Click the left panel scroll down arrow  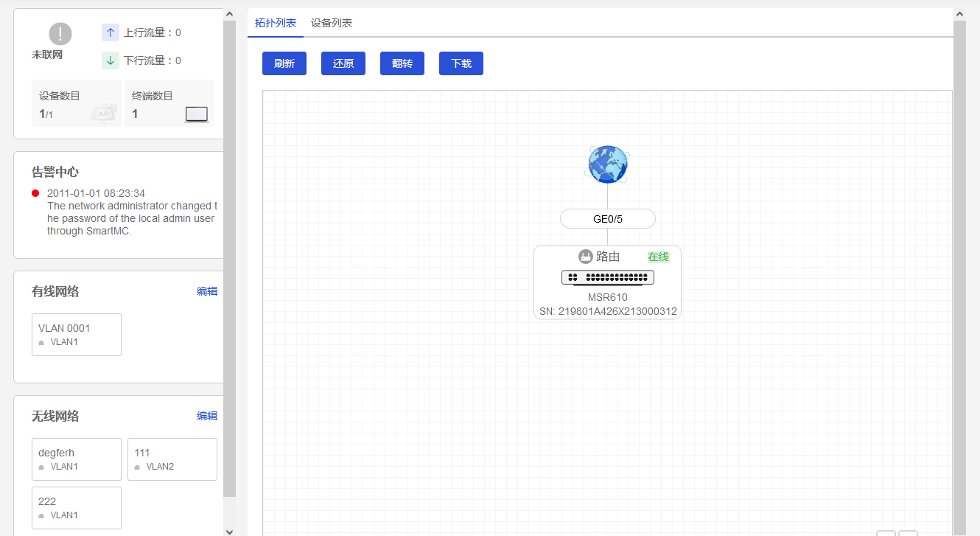(229, 531)
